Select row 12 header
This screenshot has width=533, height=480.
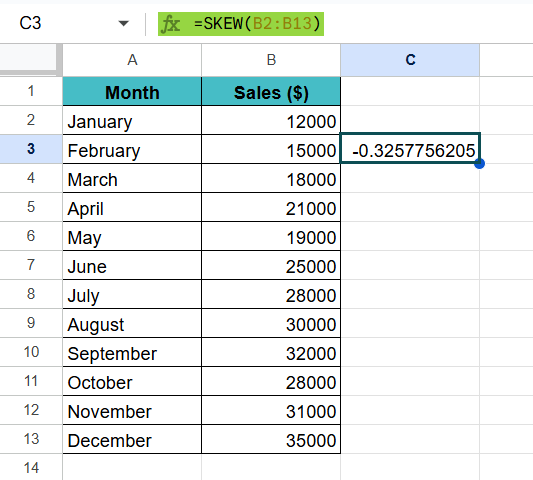click(x=31, y=410)
